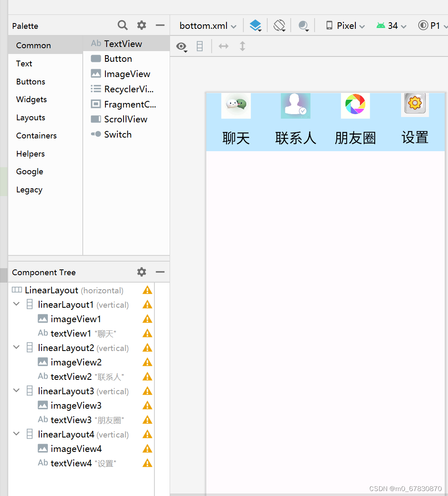Image resolution: width=448 pixels, height=496 pixels.
Task: Open design surface layers selector
Action: [x=256, y=26]
